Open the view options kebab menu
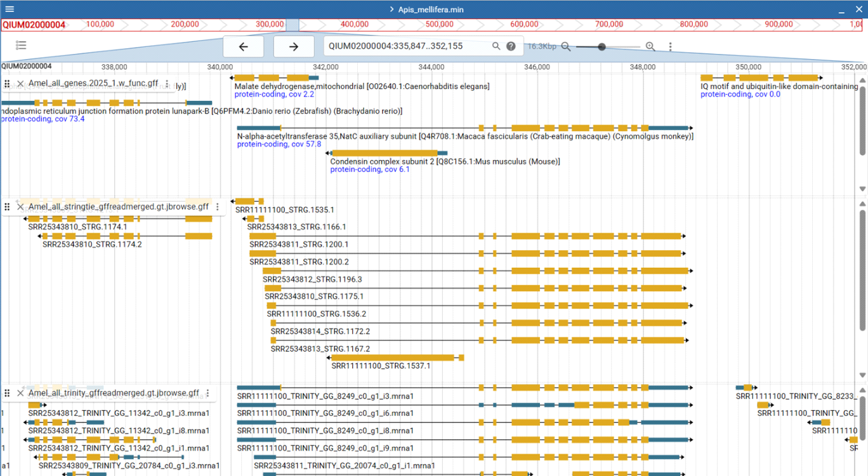Viewport: 868px width, 476px height. (670, 46)
